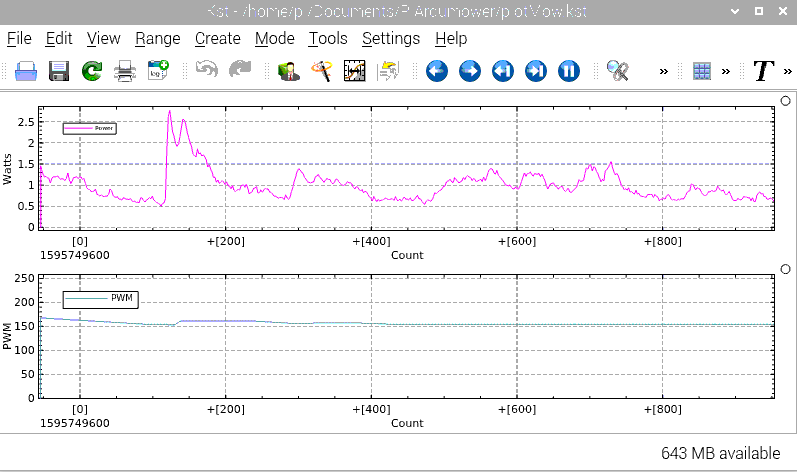The height and width of the screenshot is (472, 797).
Task: Expand hidden toolbar items after magnifier icon
Action: (x=664, y=72)
